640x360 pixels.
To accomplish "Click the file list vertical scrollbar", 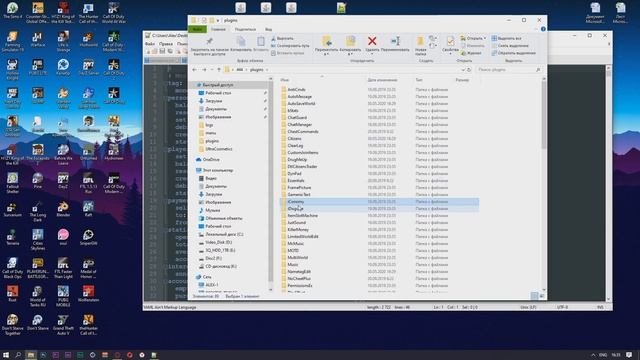I will click(x=544, y=184).
